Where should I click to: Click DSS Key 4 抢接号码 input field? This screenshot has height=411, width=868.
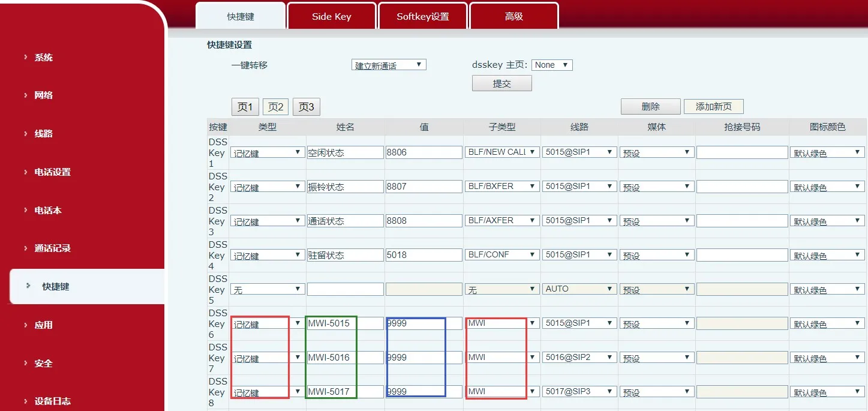coord(741,255)
